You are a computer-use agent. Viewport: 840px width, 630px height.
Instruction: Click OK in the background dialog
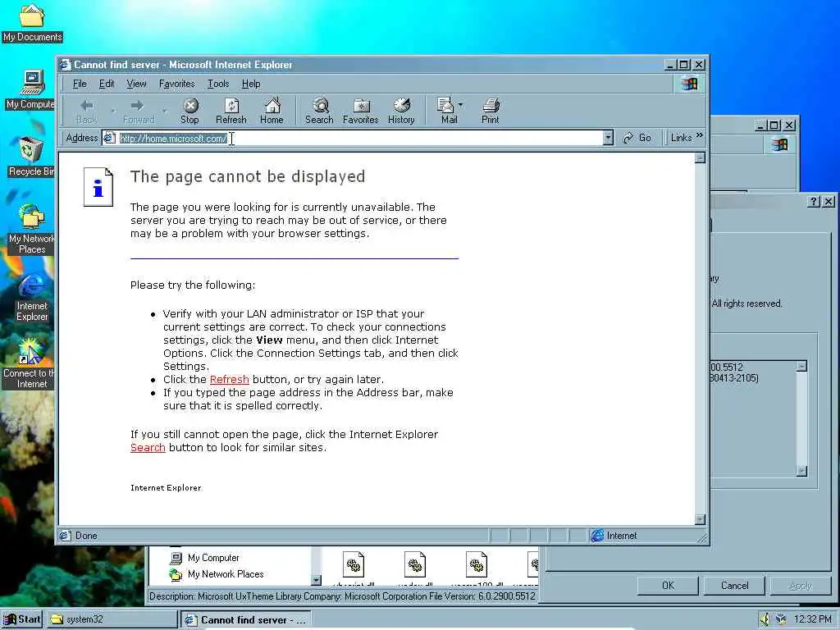coord(668,586)
